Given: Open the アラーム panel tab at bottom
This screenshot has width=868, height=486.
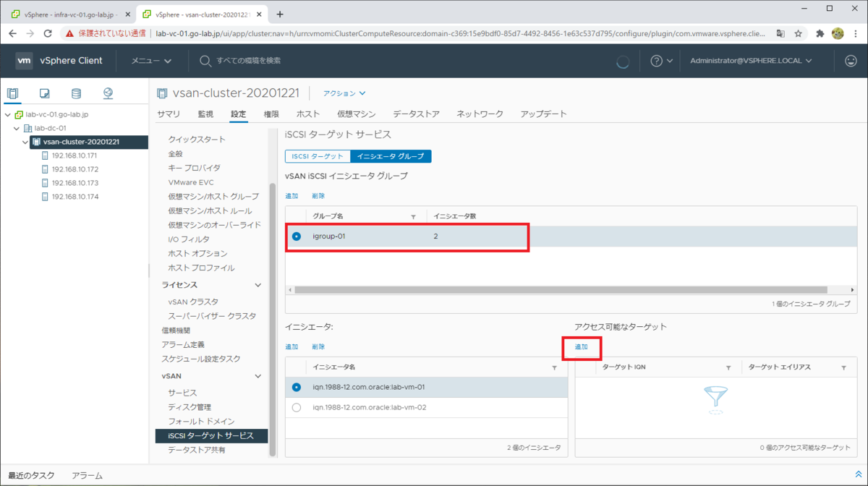Looking at the screenshot, I should (x=87, y=475).
